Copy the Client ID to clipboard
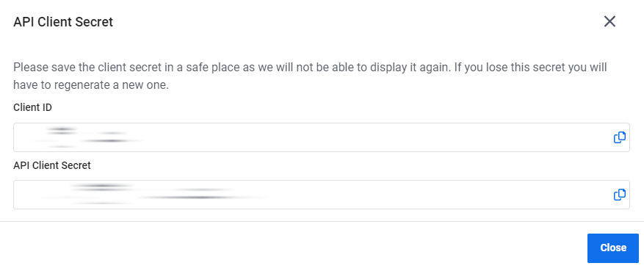This screenshot has width=644, height=274. point(619,137)
